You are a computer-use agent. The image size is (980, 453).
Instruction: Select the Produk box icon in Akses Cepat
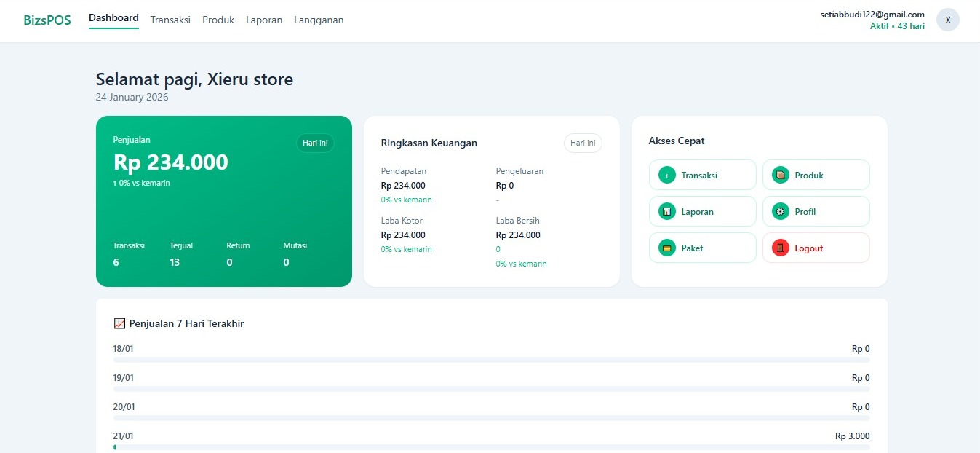click(781, 175)
